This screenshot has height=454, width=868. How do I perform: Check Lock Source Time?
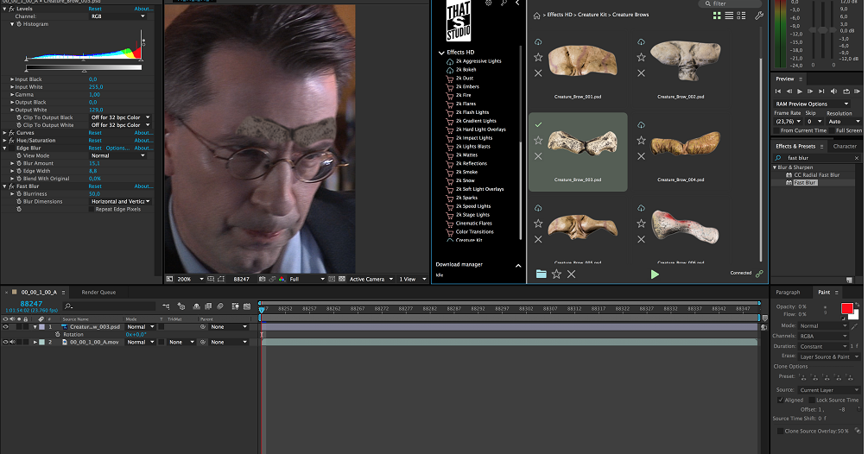click(812, 400)
